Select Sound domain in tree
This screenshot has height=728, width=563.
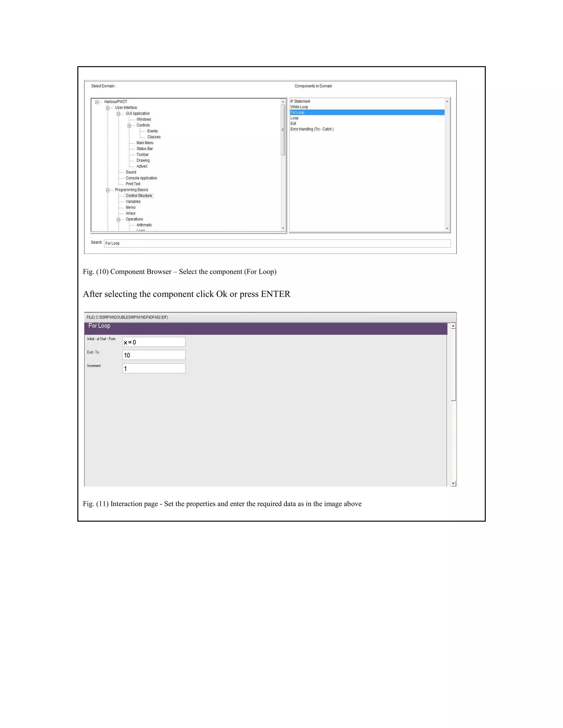pos(131,172)
